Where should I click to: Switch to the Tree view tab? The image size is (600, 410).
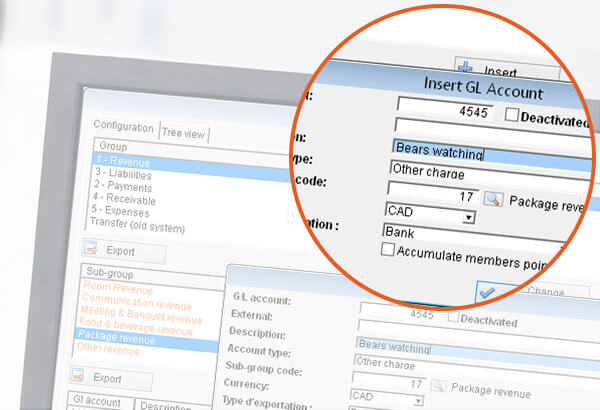tap(183, 133)
